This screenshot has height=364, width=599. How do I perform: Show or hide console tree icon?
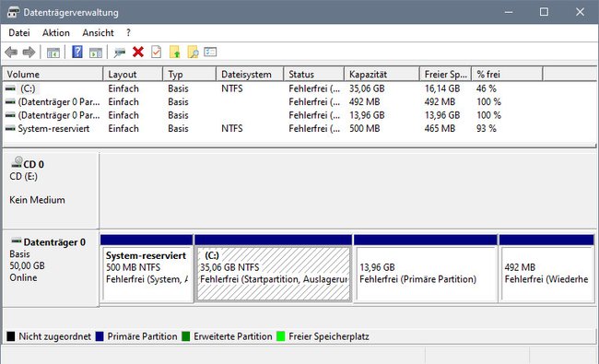click(x=53, y=53)
